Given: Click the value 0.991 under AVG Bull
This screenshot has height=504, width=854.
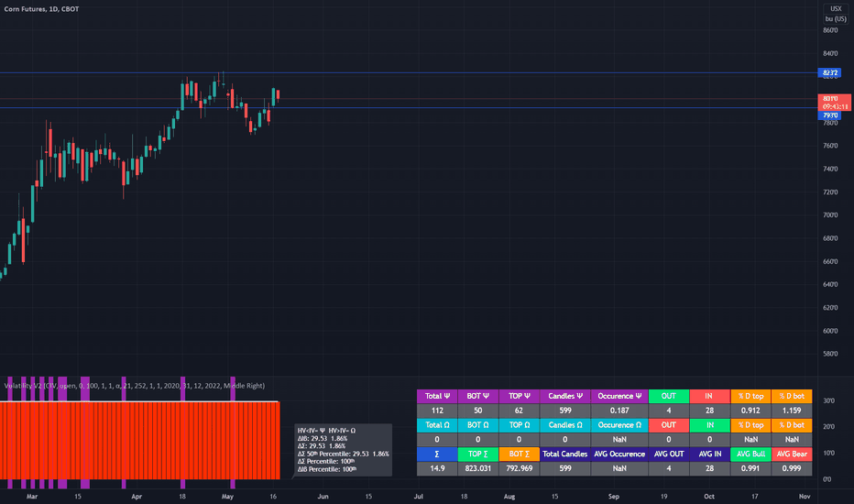Looking at the screenshot, I should click(x=750, y=468).
